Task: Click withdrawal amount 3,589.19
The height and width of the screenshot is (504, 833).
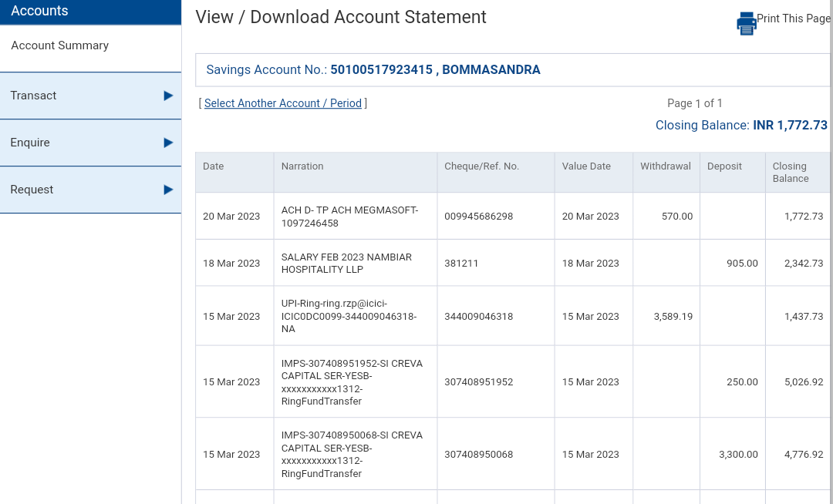Action: (x=673, y=317)
